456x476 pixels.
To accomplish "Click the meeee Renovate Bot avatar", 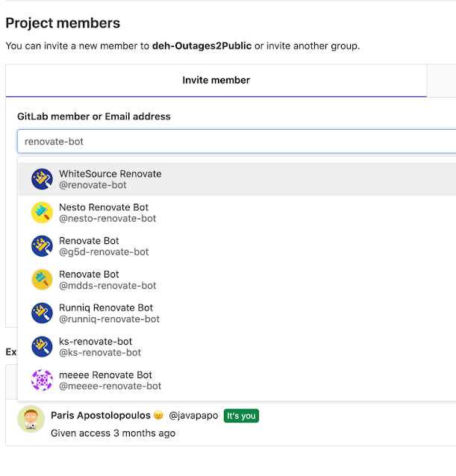I will [43, 380].
